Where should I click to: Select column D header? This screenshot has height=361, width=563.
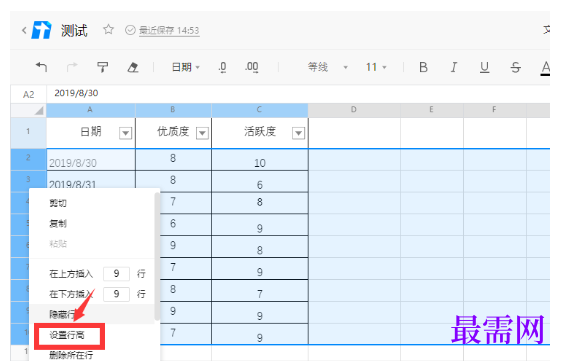[x=354, y=110]
